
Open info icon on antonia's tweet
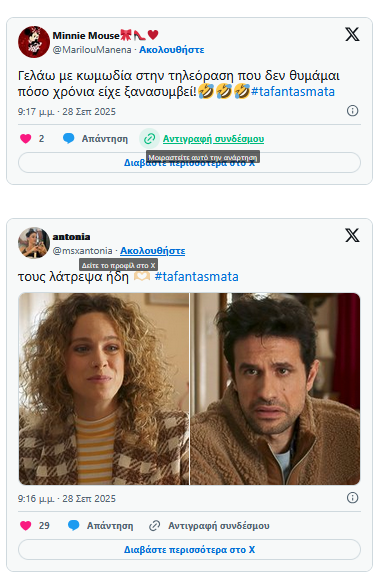tap(352, 498)
